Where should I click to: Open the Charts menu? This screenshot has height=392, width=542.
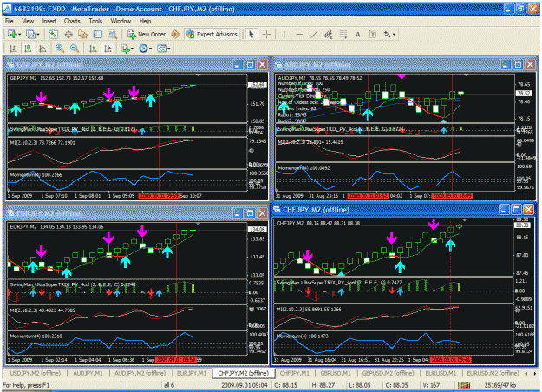point(72,21)
